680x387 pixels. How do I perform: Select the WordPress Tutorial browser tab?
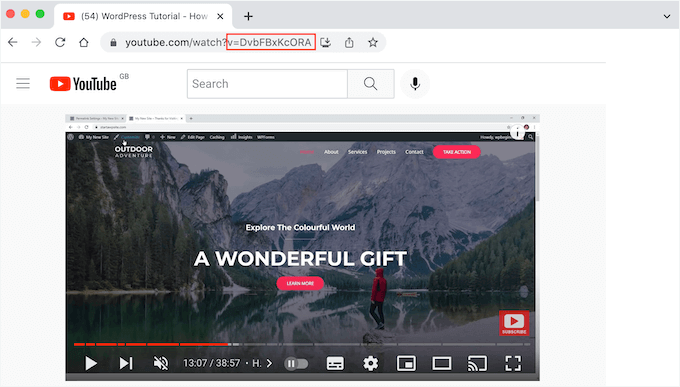143,16
